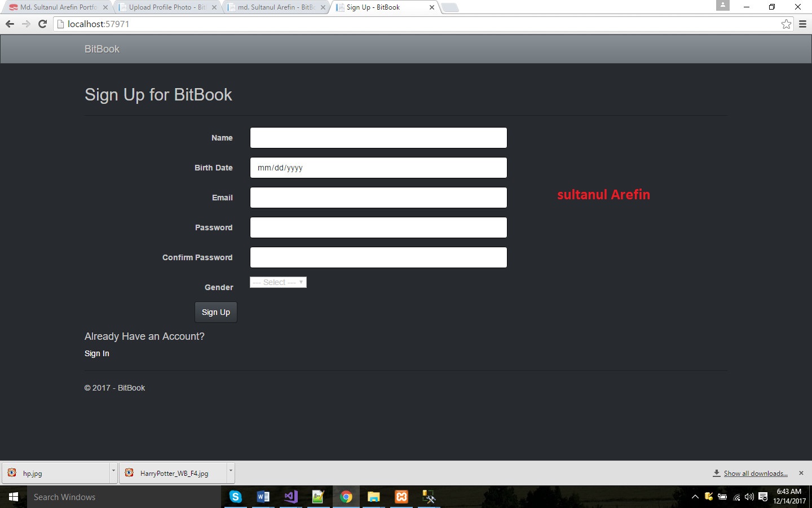
Task: Open options arrow for hp.jpg download
Action: [x=113, y=471]
